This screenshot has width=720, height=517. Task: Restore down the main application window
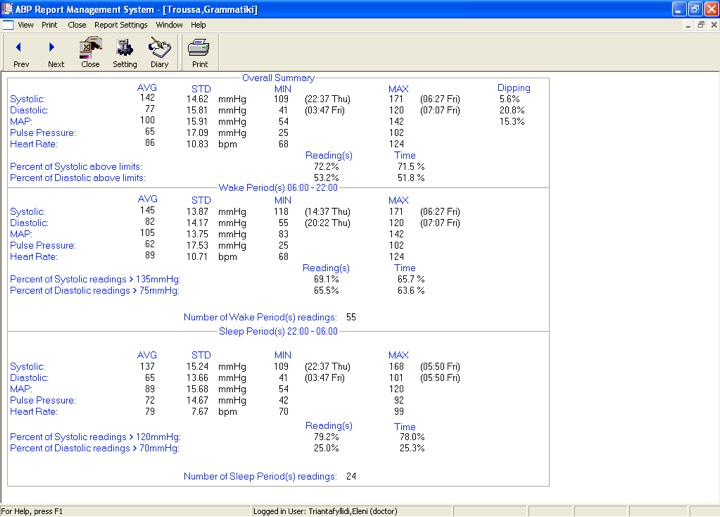tap(695, 9)
